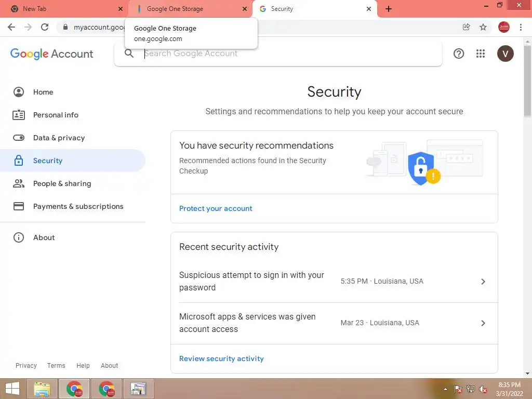532x399 pixels.
Task: Click the Protect your account link
Action: [216, 208]
